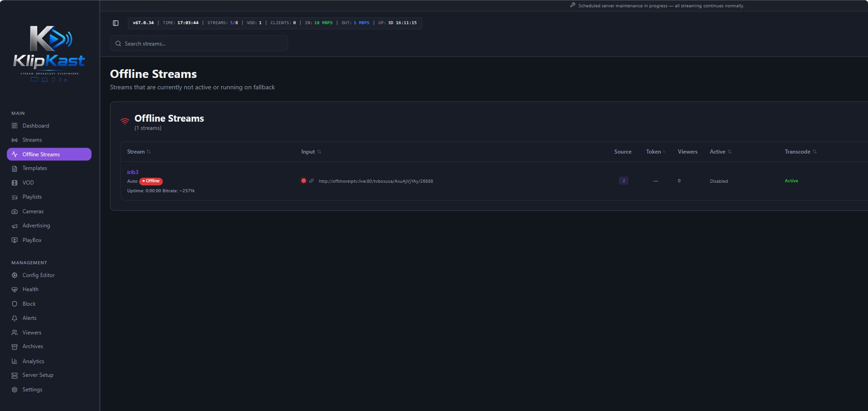This screenshot has height=411, width=868.
Task: Sort table by Token column
Action: click(x=656, y=152)
